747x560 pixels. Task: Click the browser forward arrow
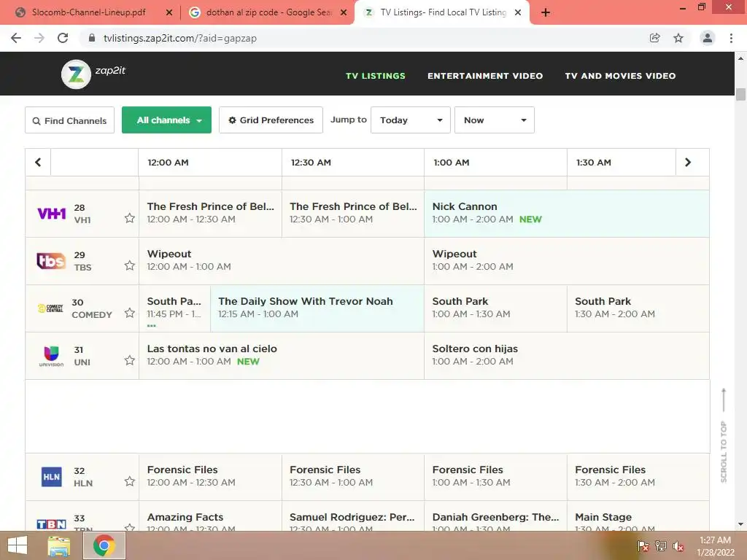tap(39, 38)
